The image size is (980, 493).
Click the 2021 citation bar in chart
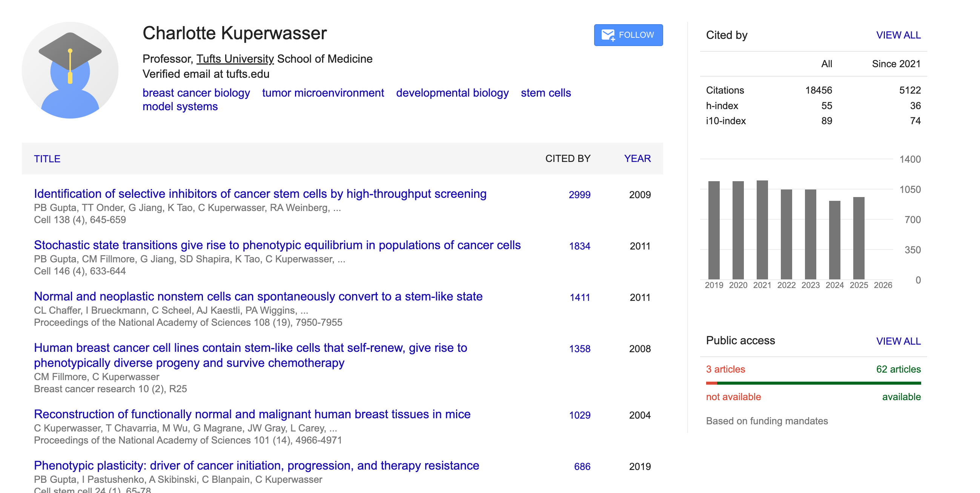762,230
